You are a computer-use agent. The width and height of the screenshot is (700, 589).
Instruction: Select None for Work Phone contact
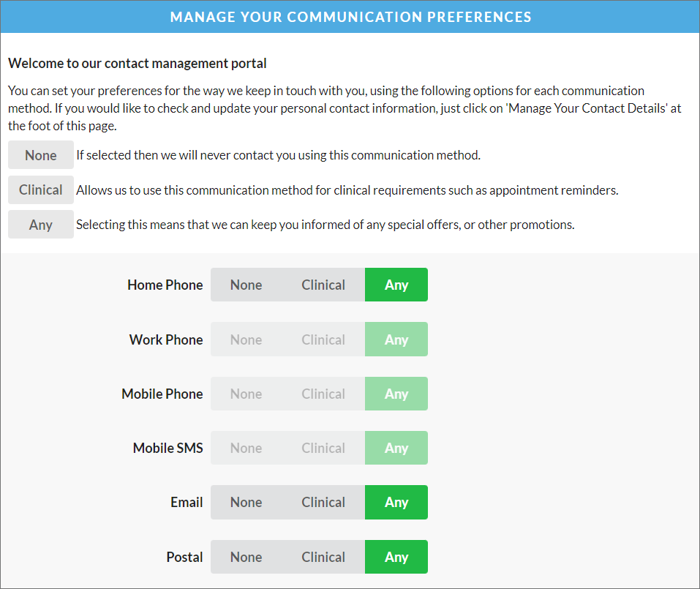tap(246, 339)
